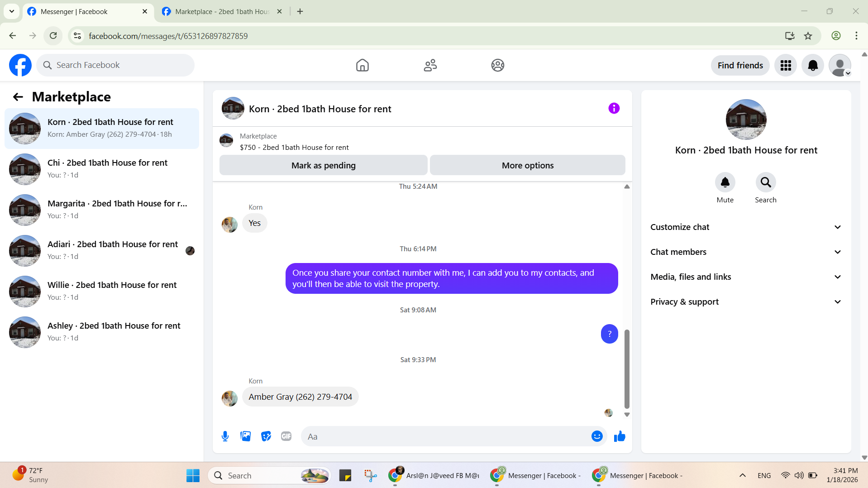
Task: Show hidden system tray icons chevron
Action: pos(743,475)
